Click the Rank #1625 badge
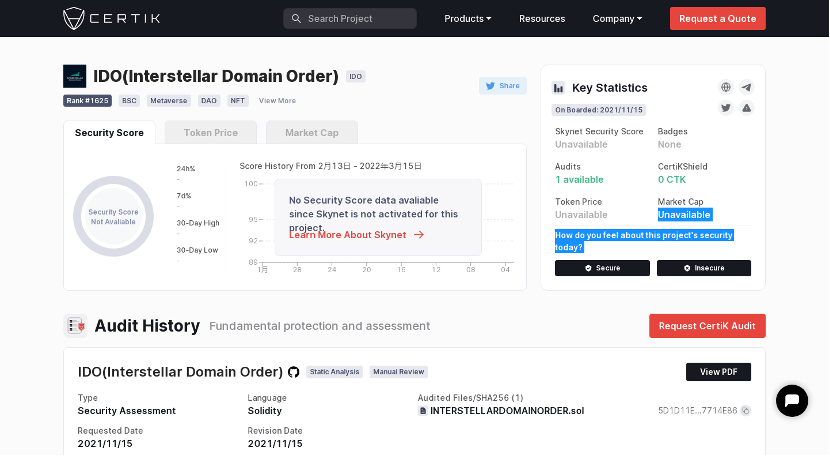The width and height of the screenshot is (830, 456). click(87, 101)
